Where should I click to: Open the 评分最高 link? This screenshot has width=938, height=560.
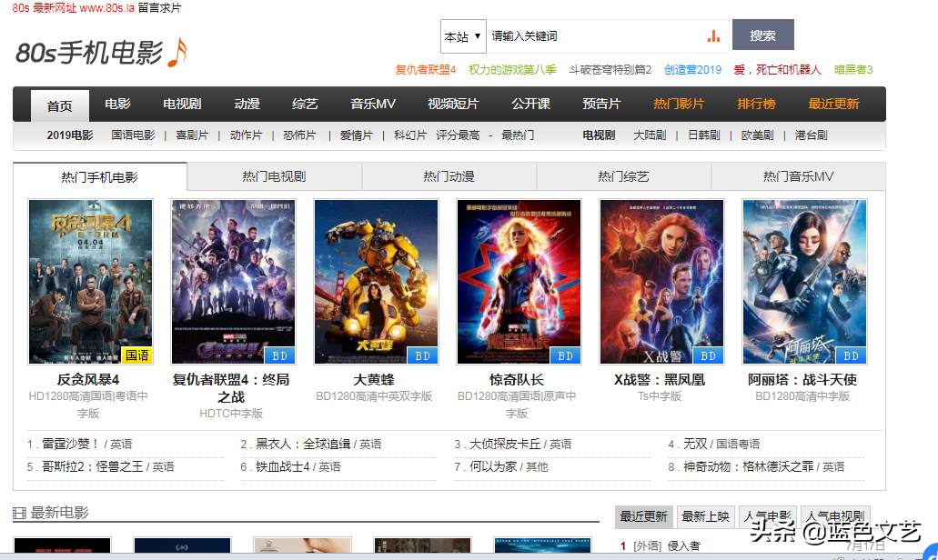458,135
